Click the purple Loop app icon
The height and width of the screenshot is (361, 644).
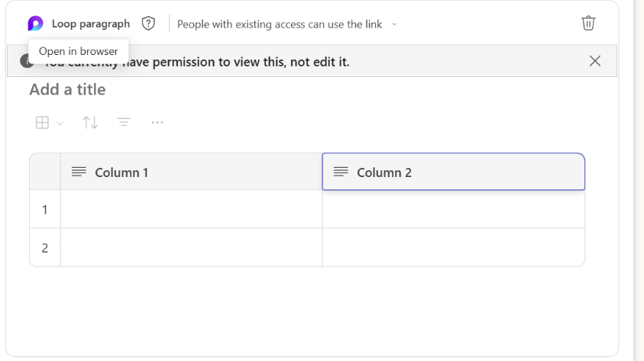pos(35,24)
